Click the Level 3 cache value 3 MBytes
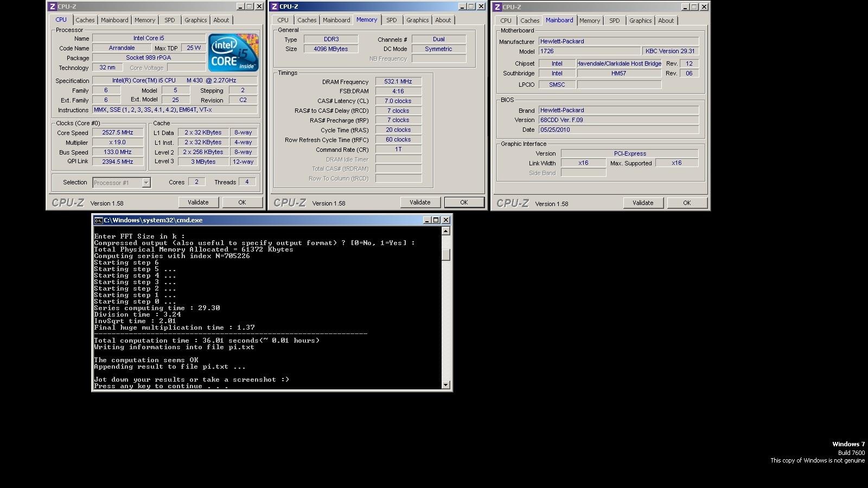The image size is (868, 488). pyautogui.click(x=203, y=162)
